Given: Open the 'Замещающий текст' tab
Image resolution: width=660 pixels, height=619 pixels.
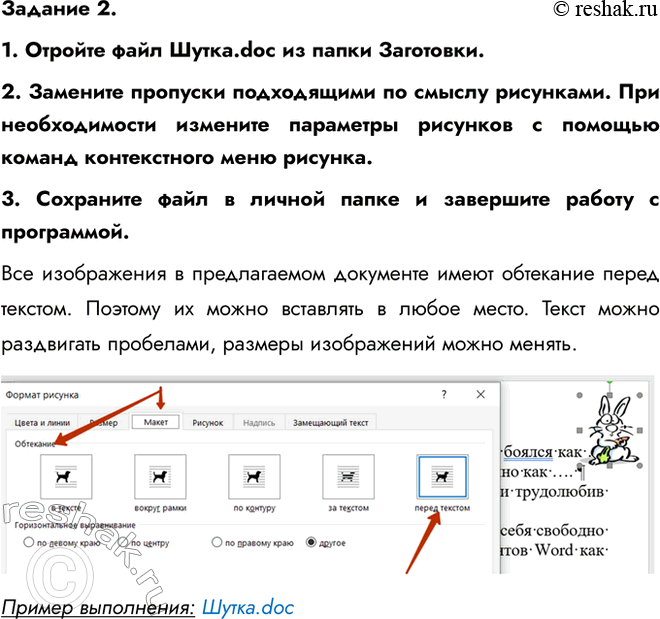Looking at the screenshot, I should [x=330, y=423].
